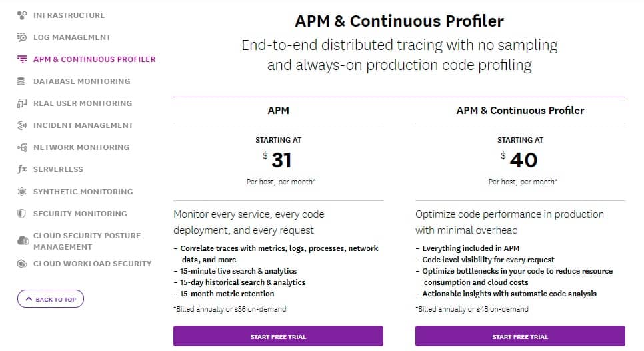Start free trial for APM & Continuous Profiler plan

(x=520, y=336)
